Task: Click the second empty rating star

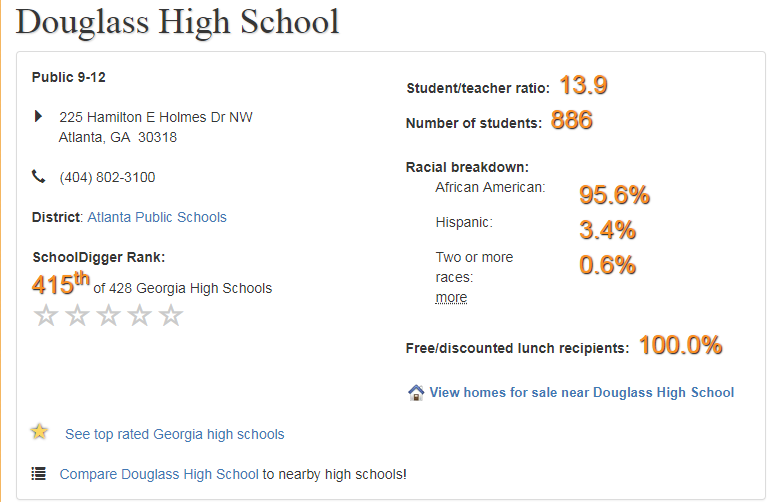Action: (77, 316)
